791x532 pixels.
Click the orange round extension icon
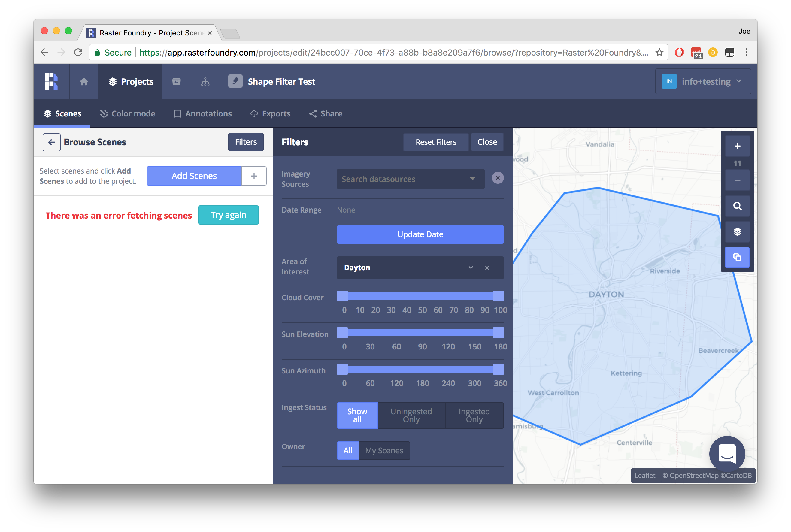coord(713,52)
